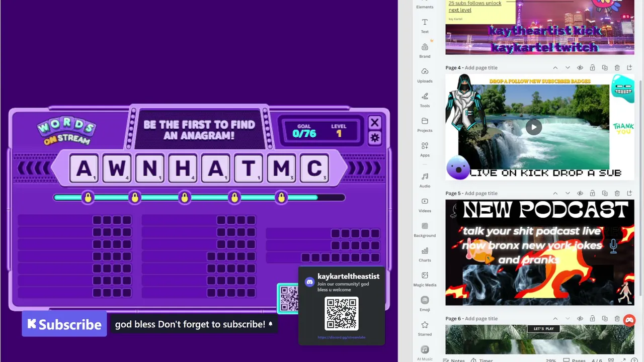Open the Starred items panel
The width and height of the screenshot is (644, 362).
coord(425,328)
